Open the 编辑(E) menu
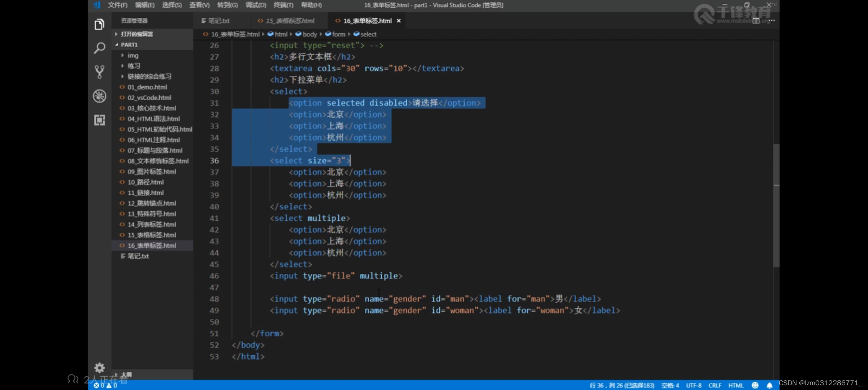 click(145, 5)
